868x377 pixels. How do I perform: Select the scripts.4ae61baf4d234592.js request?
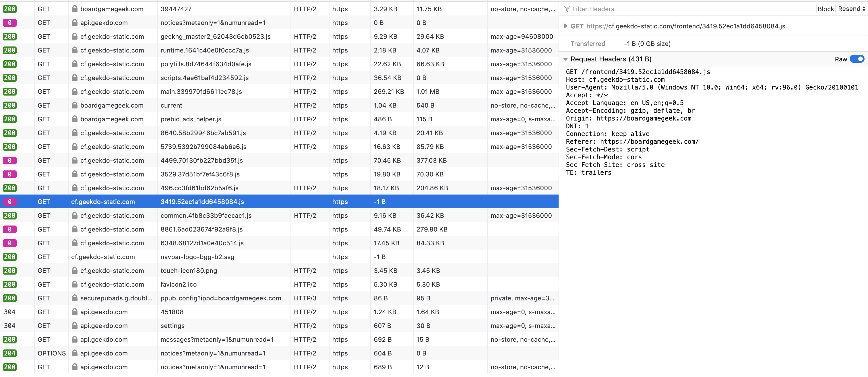[279, 78]
